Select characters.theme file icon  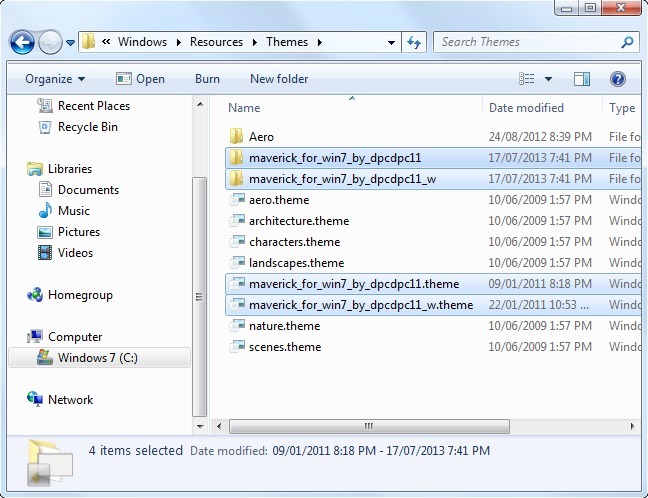point(237,242)
